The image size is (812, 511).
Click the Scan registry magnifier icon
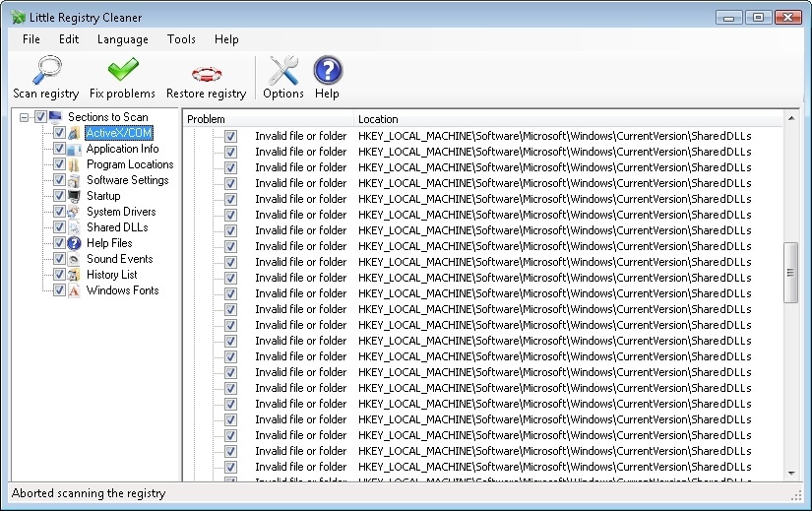tap(46, 70)
